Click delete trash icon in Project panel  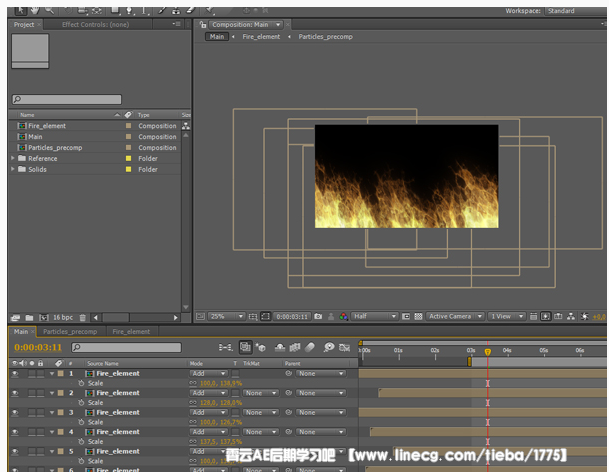coord(82,317)
